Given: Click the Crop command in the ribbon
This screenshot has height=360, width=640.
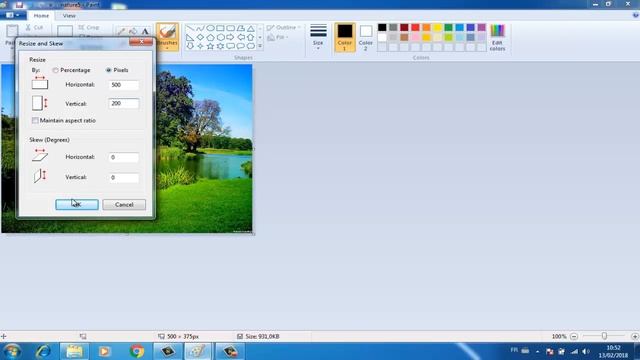Looking at the screenshot, I should [x=89, y=27].
